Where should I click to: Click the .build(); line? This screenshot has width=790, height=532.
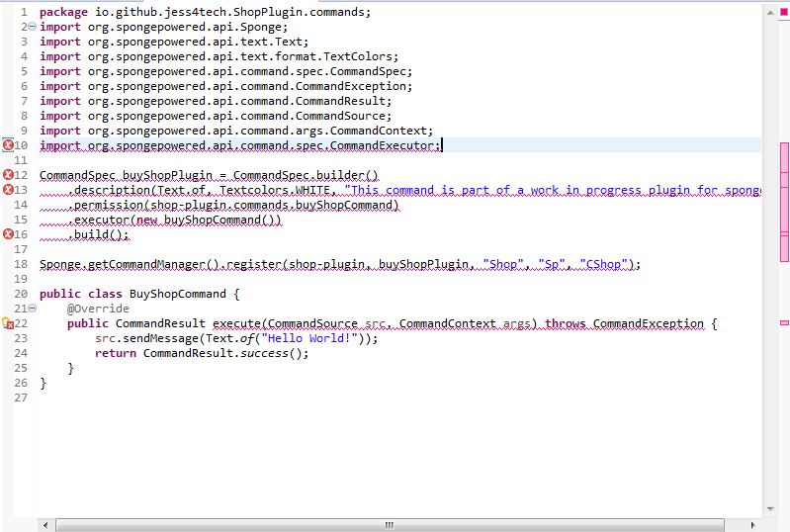[98, 234]
